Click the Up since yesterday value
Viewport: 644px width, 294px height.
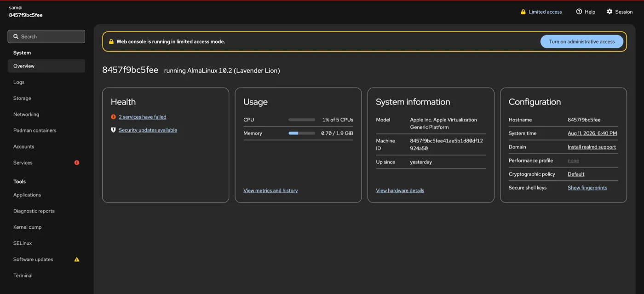click(x=421, y=162)
